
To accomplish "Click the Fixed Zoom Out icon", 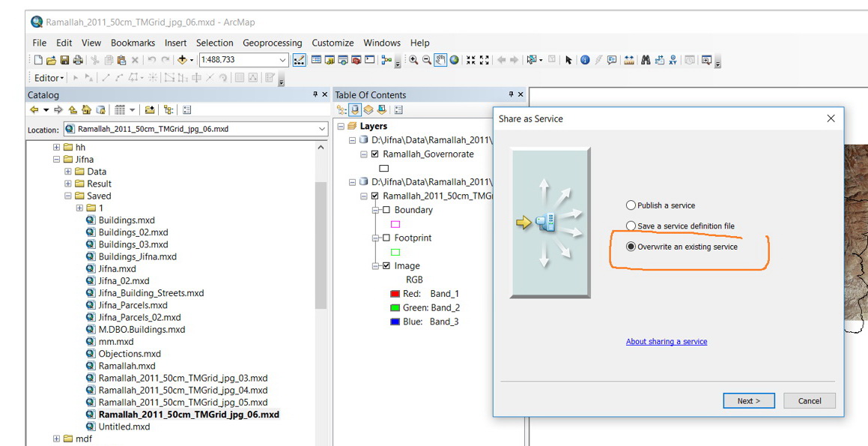I will (485, 60).
